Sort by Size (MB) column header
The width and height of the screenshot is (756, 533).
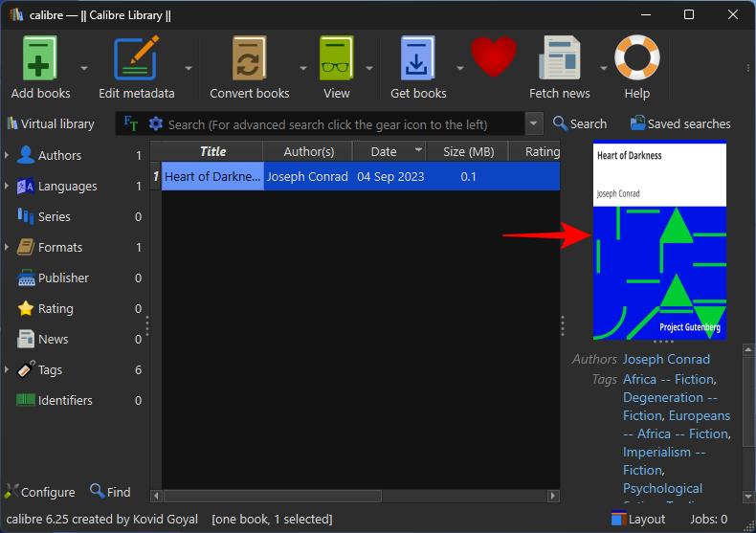468,151
